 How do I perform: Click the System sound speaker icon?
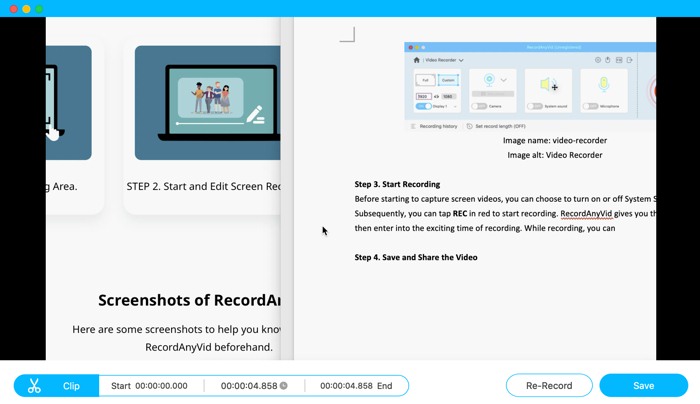point(548,84)
